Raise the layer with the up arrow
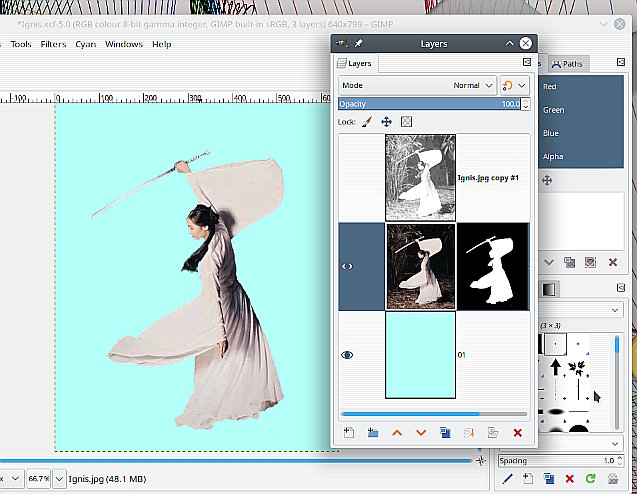This screenshot has height=494, width=637. pos(397,432)
